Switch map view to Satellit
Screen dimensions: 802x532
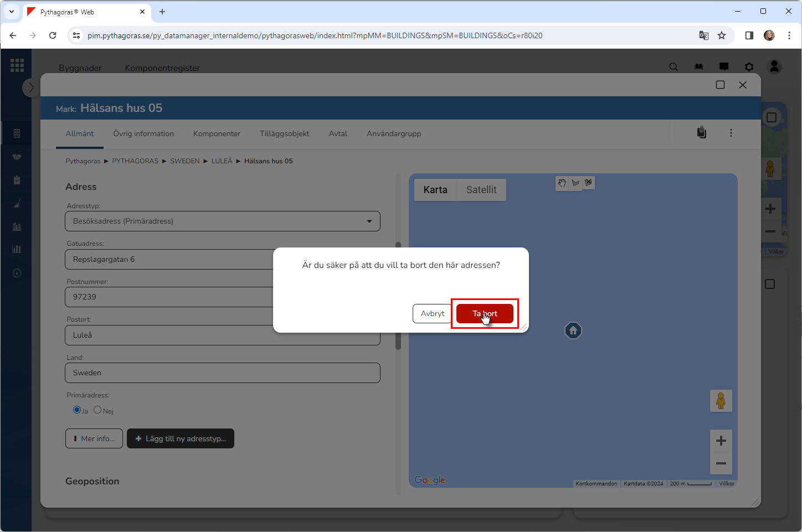pyautogui.click(x=481, y=190)
